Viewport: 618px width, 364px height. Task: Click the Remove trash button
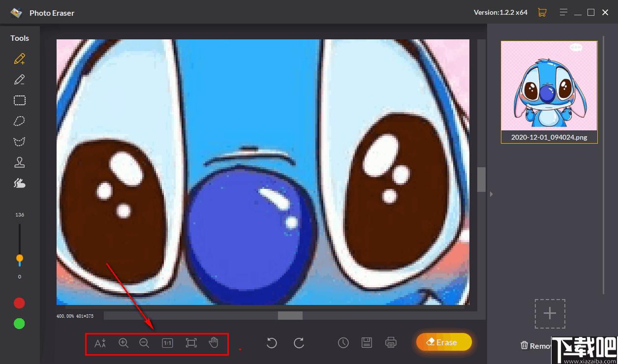tap(536, 346)
